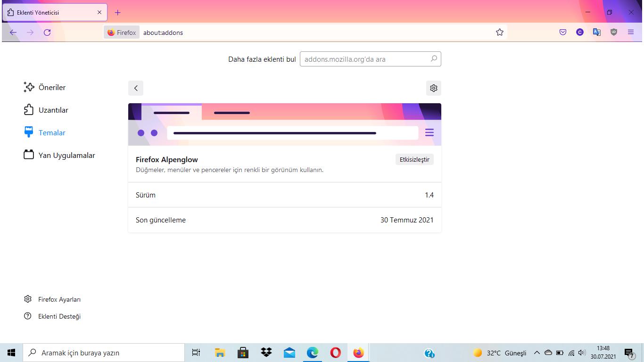Viewport: 644px width, 362px height.
Task: Open the Wi-Fi network tray icon
Action: (x=571, y=353)
